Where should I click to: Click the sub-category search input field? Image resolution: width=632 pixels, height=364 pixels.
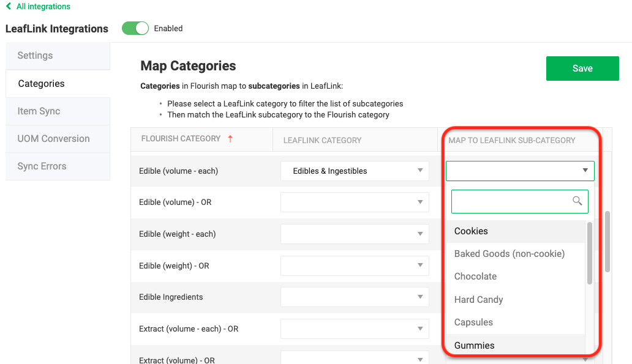click(519, 201)
